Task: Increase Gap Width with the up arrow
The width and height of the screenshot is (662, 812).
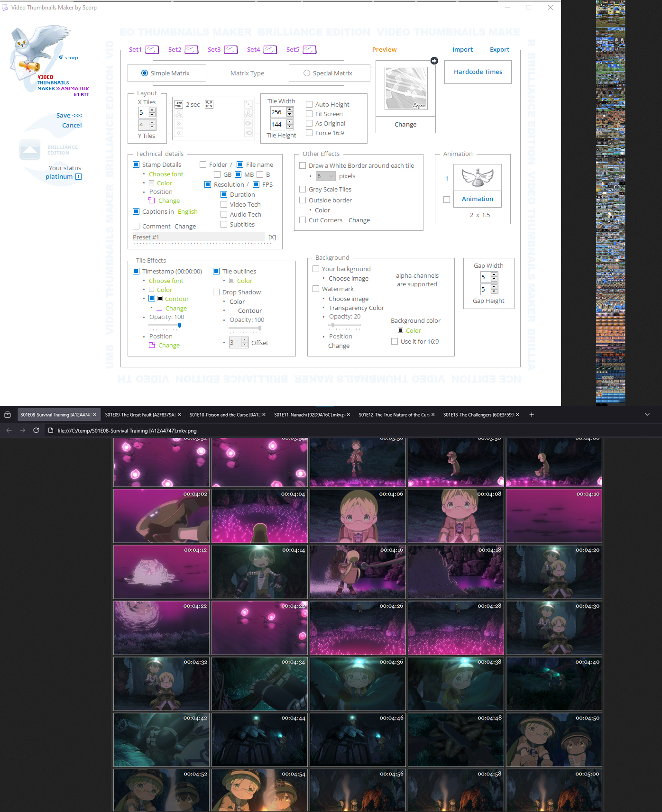Action: click(x=494, y=274)
